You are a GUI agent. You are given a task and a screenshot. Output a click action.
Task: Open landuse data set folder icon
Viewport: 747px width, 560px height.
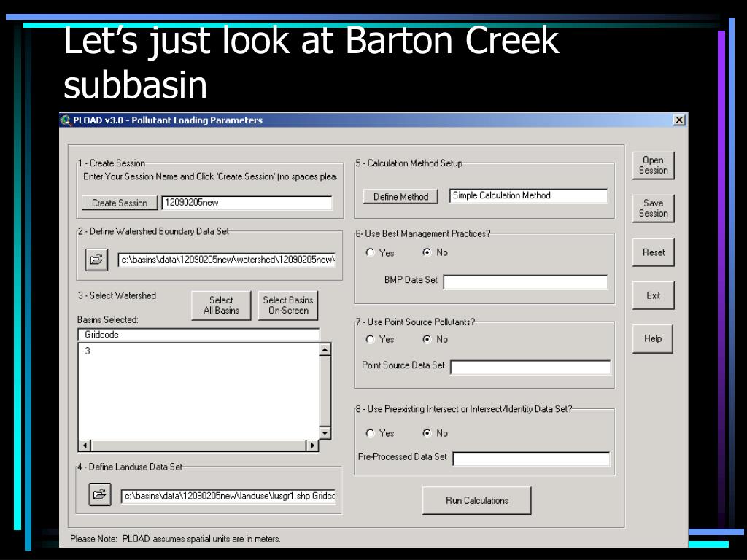pyautogui.click(x=99, y=495)
